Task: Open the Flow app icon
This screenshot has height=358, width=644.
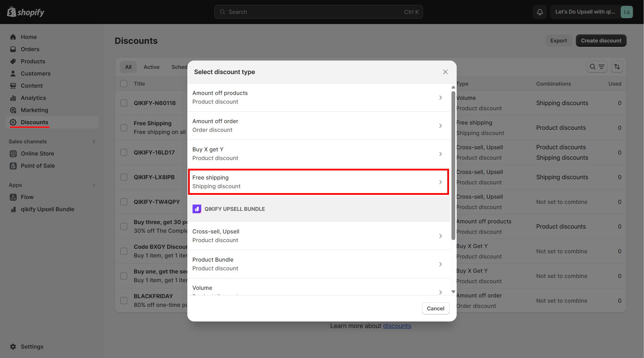Action: (x=13, y=197)
